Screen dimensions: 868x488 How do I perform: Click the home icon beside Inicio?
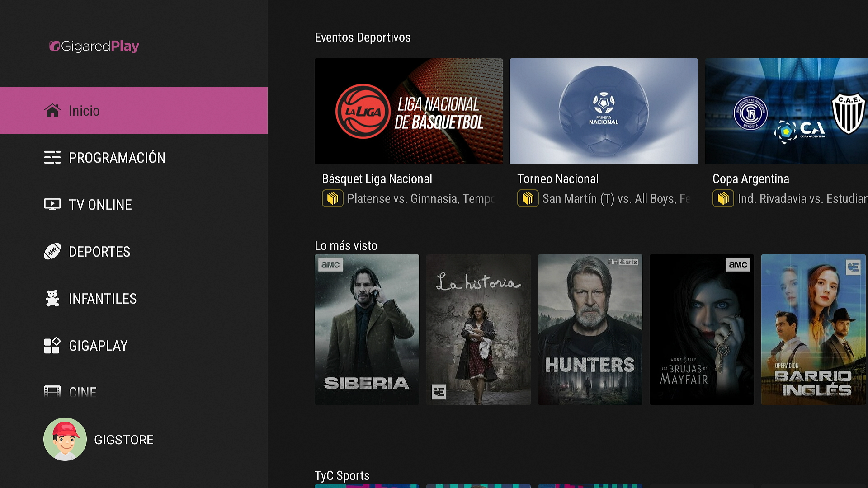point(52,111)
